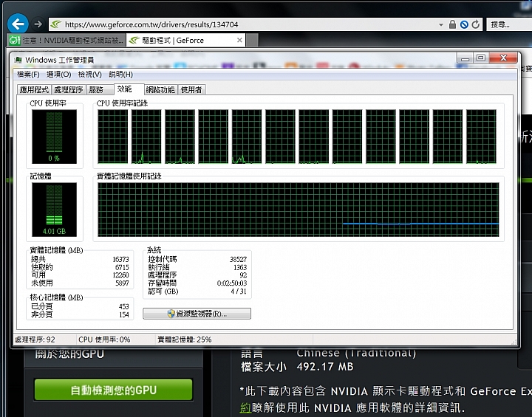The image size is (532, 417).
Task: Click the last CPU core history graph
Action: point(481,137)
